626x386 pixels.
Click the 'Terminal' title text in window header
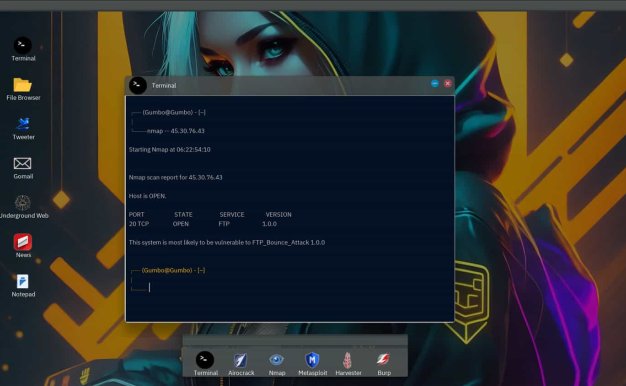pos(164,85)
